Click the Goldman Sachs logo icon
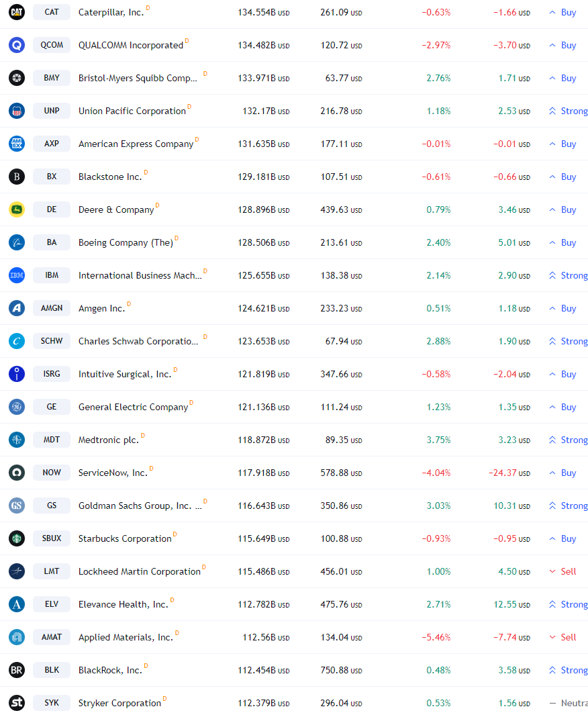 (x=17, y=506)
